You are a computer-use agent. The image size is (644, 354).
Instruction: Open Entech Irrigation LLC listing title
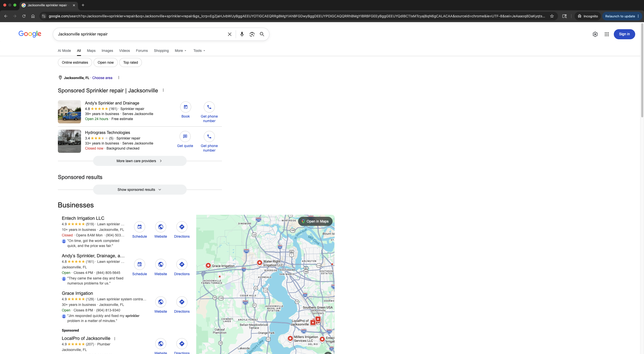pos(83,218)
